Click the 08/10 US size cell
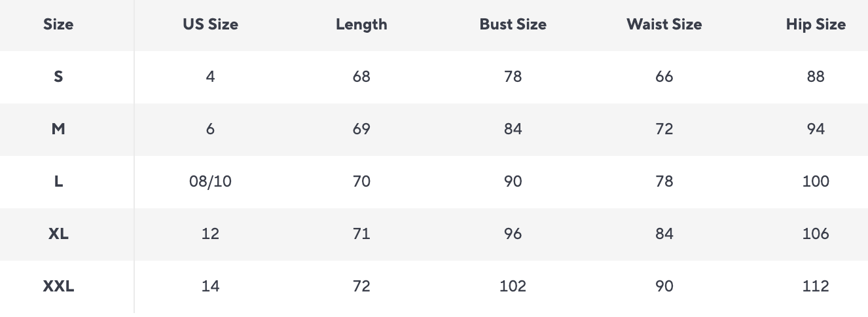Screen dimensions: 868x317 210,181
